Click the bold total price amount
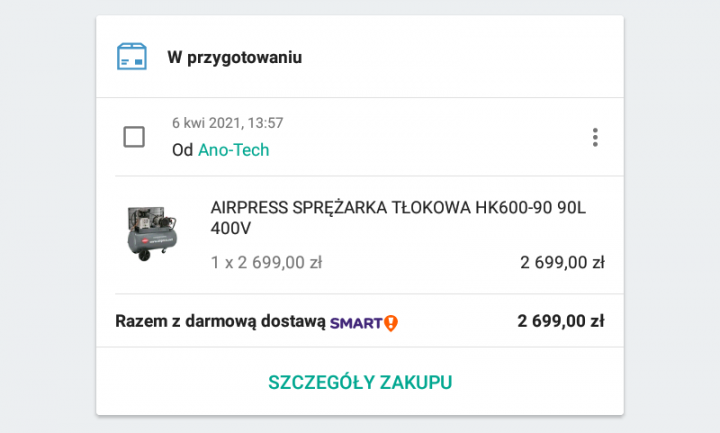This screenshot has height=433, width=720. (x=560, y=321)
